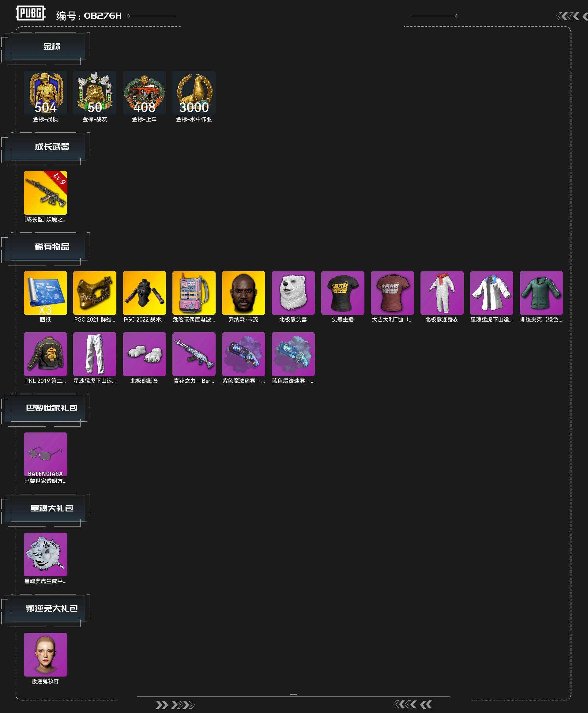This screenshot has width=588, height=713.
Task: Open the 头号主播 black T-shirt item
Action: (343, 293)
